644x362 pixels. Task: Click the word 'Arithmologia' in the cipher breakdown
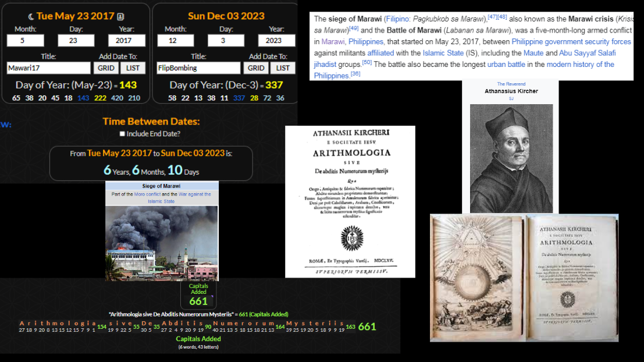(58, 324)
